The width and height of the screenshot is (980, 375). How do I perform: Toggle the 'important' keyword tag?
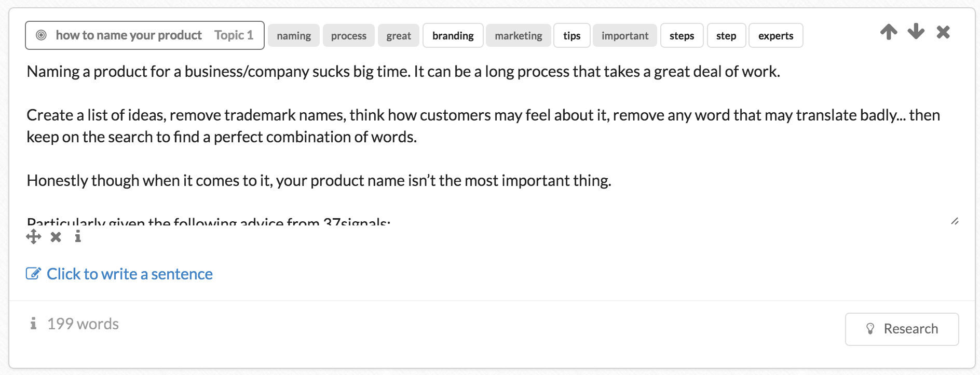coord(625,35)
